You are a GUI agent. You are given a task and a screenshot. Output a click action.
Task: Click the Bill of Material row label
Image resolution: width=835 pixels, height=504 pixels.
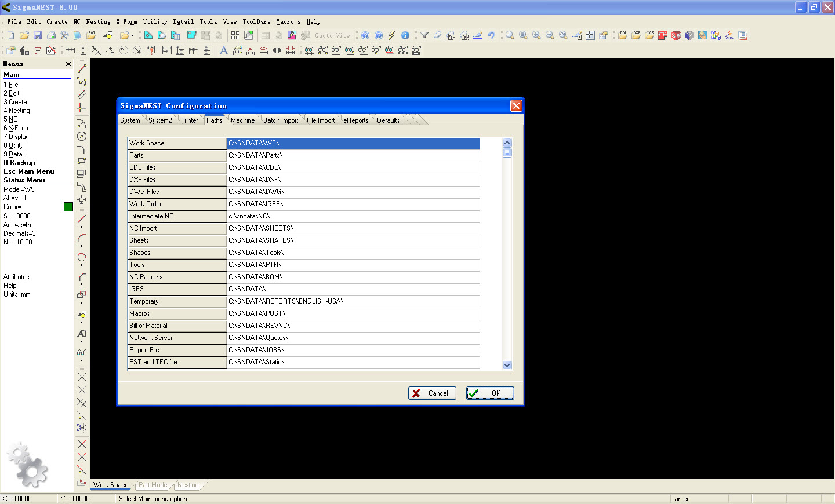pos(177,326)
